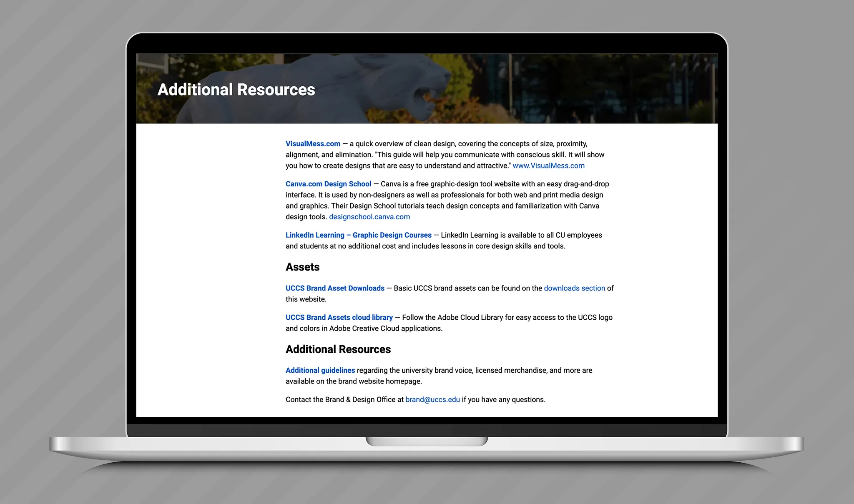The width and height of the screenshot is (854, 504).
Task: Click the mountain lion statue banner image
Action: pyautogui.click(x=427, y=88)
